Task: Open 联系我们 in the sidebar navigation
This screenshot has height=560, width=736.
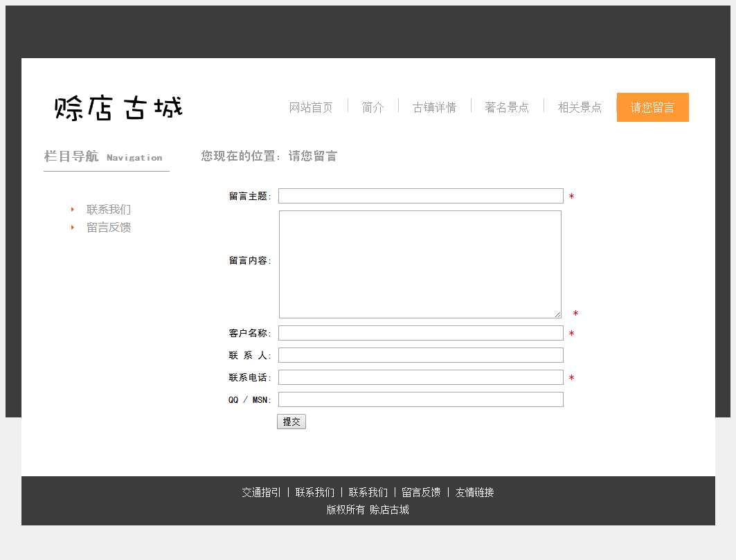Action: pos(109,210)
